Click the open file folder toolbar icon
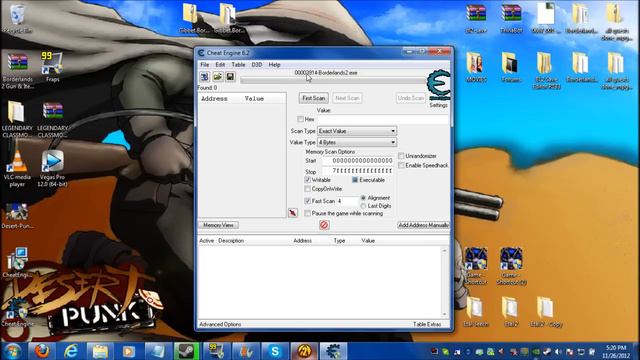 click(x=218, y=76)
